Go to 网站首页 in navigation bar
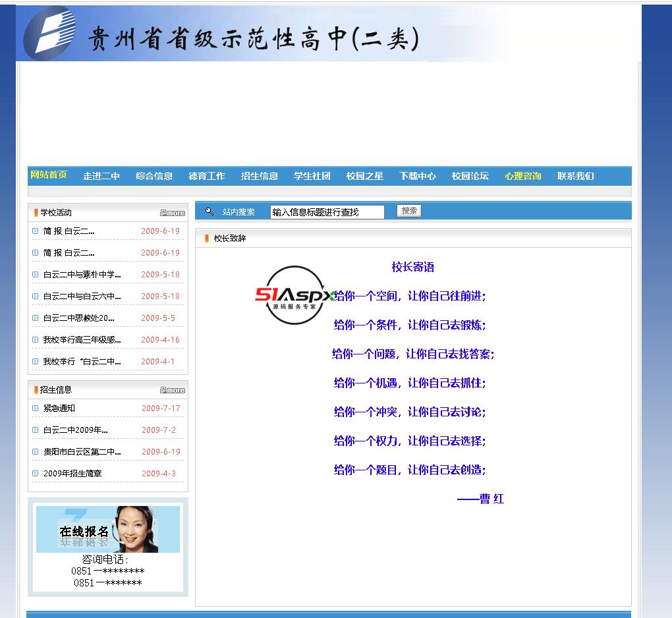 49,175
